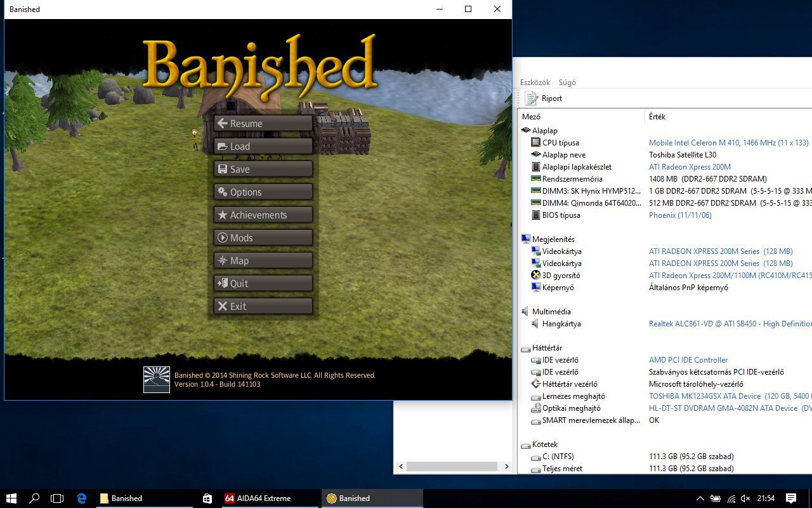Click the Általános PnP képernyő value
This screenshot has width=812, height=508.
[x=688, y=288]
